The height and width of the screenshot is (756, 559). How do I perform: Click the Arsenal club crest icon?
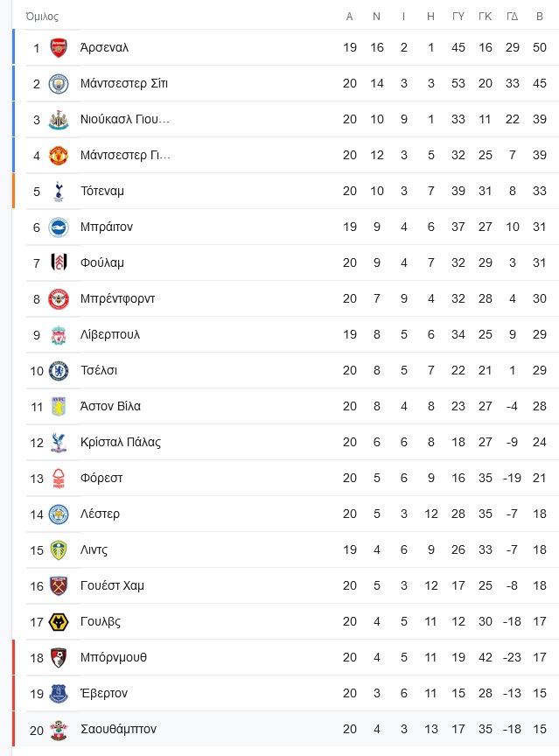tap(59, 48)
